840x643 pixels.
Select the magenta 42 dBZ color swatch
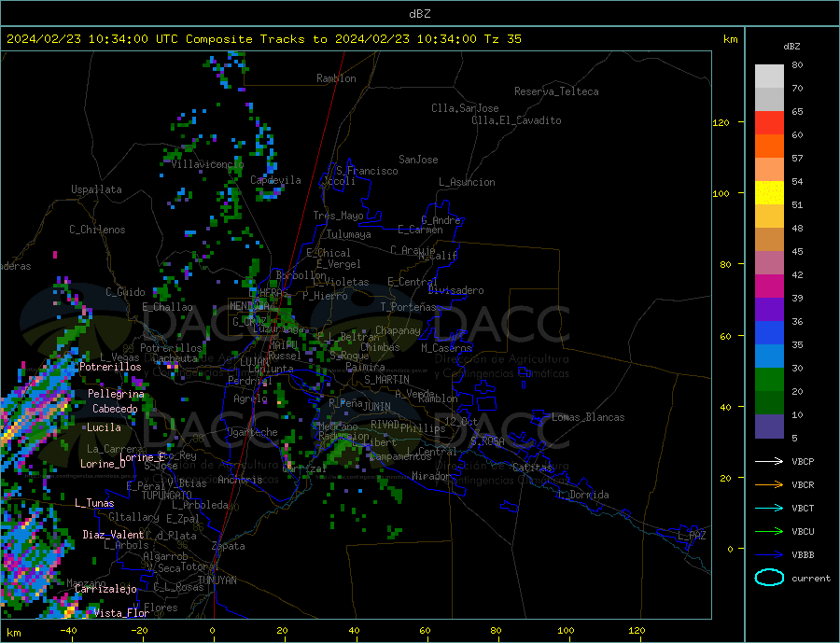click(769, 287)
